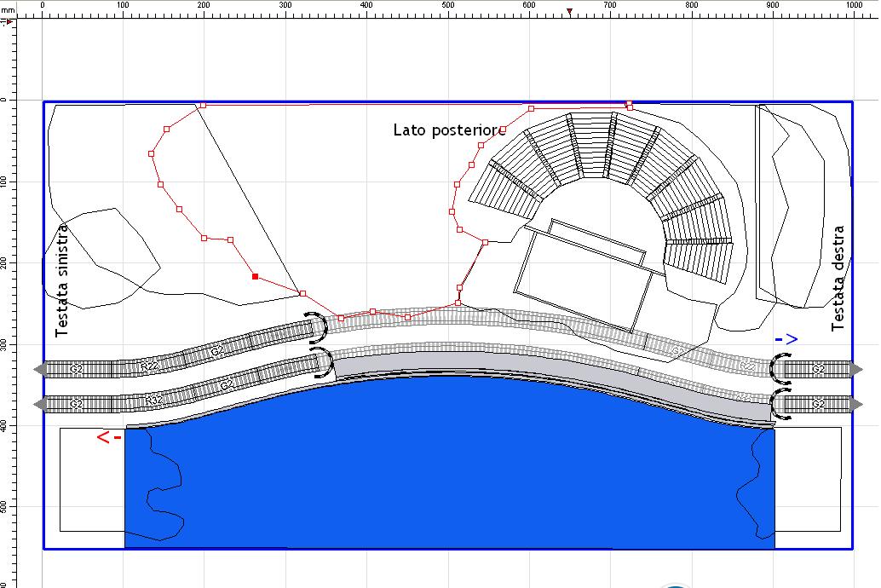Image resolution: width=881 pixels, height=588 pixels.
Task: Select the G2 straight at the upper-right track end
Action: coord(818,369)
